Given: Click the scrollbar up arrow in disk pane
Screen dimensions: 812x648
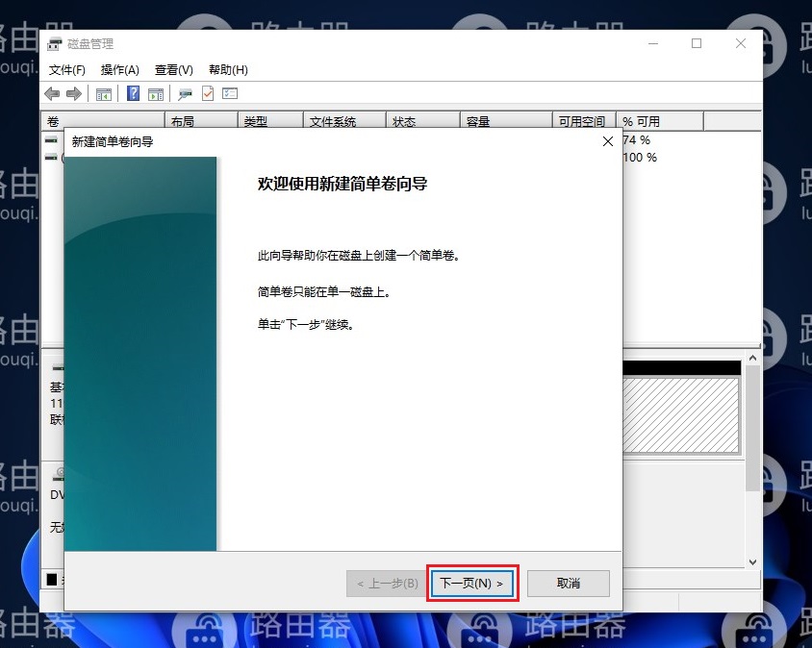Looking at the screenshot, I should click(x=753, y=359).
